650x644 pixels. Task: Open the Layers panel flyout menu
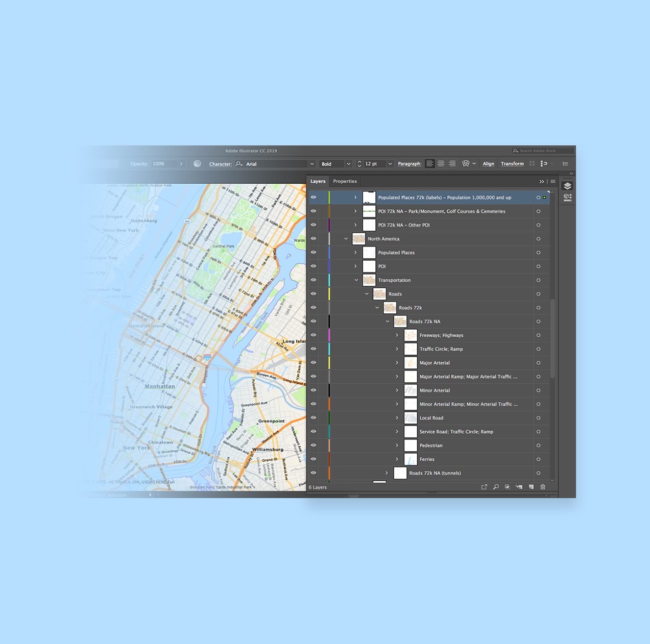coord(553,181)
